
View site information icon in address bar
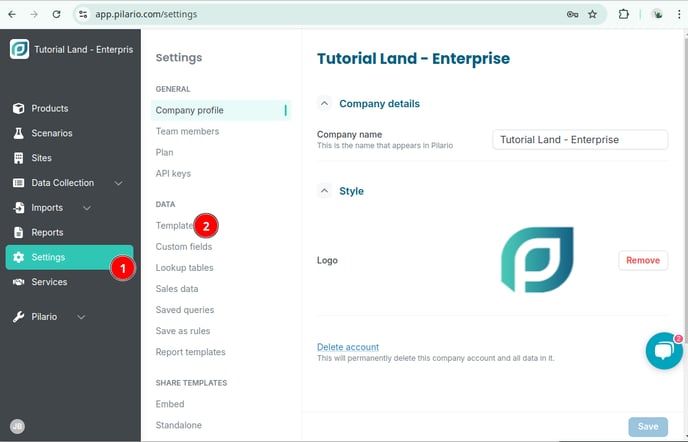pos(83,14)
